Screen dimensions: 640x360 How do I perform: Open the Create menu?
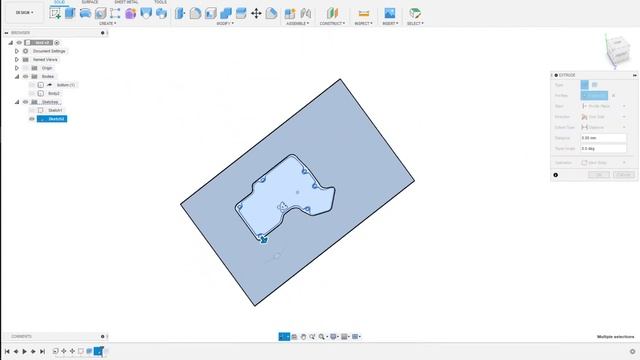tap(108, 23)
